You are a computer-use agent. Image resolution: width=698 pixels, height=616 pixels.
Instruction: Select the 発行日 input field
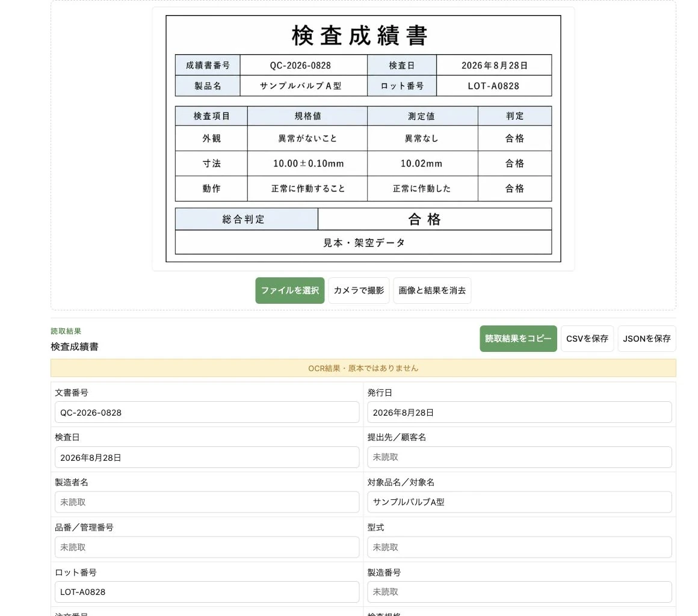519,413
